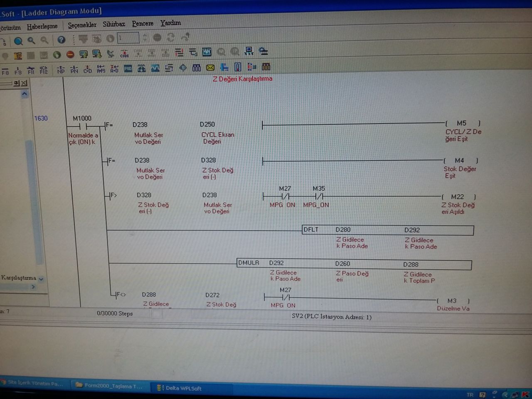The image size is (532, 399).
Task: Click the waveform chart icon
Action: coord(155,68)
